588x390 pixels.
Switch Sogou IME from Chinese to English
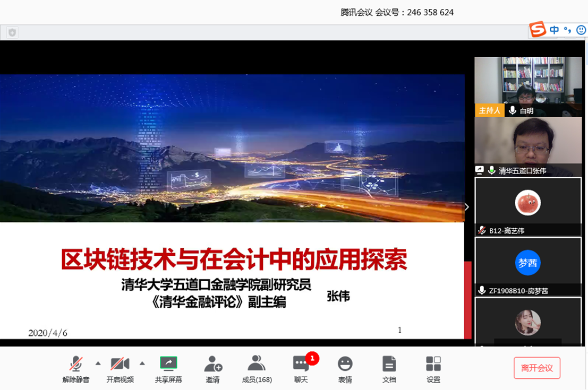(x=554, y=30)
